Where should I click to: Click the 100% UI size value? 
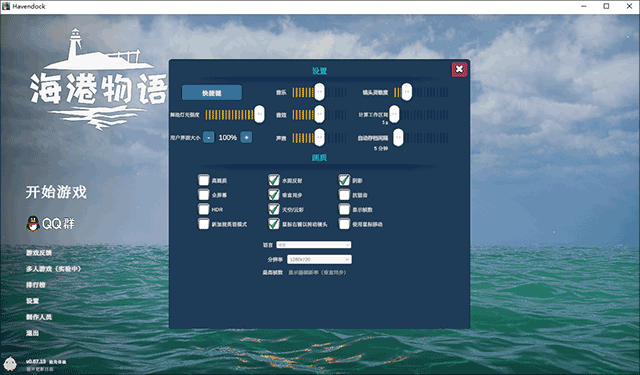coord(227,138)
